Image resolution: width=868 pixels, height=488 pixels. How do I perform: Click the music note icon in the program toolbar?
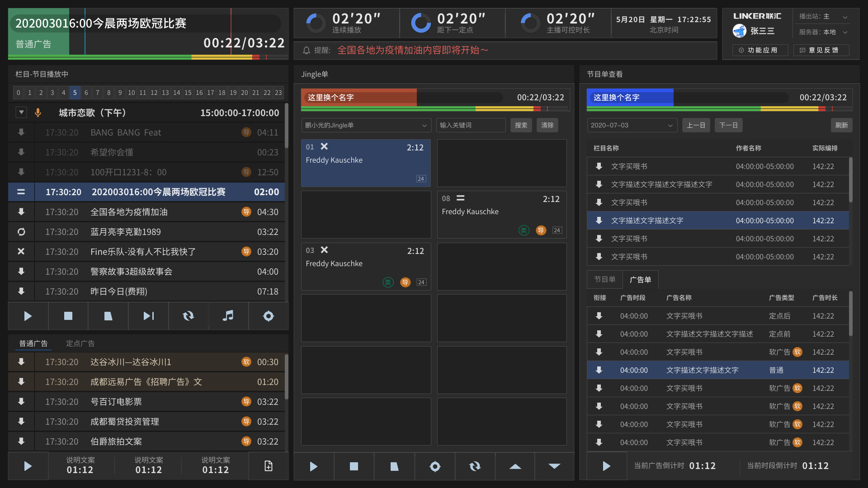click(x=228, y=316)
